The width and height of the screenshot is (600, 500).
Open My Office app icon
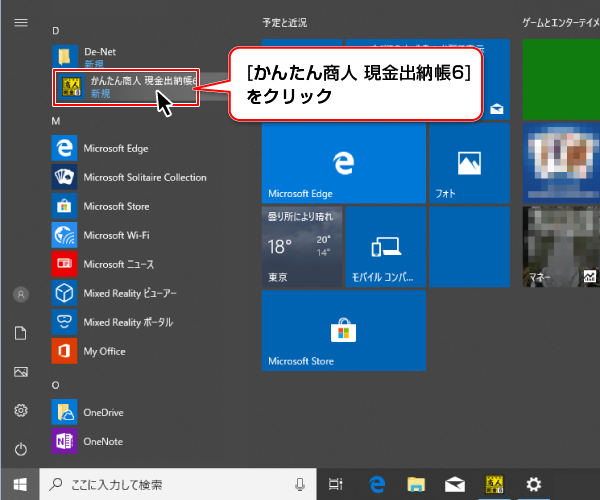coord(64,351)
